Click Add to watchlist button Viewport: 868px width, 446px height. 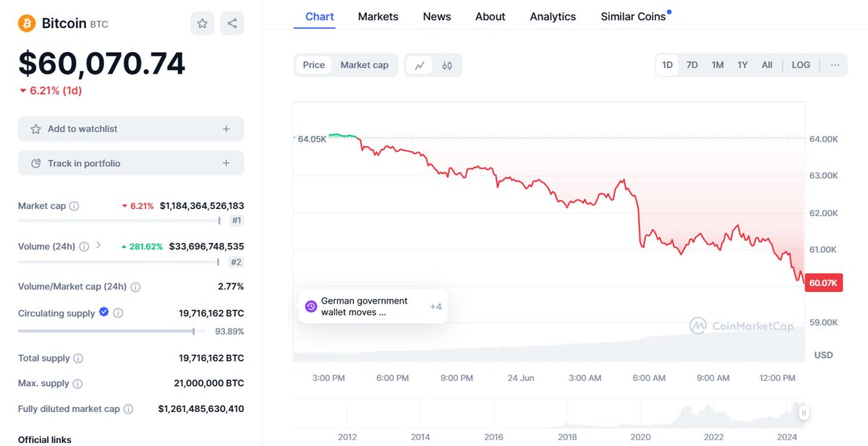click(x=131, y=129)
